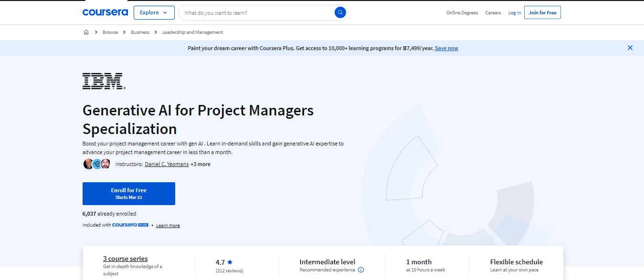
Task: Click the Recommended experience info icon
Action: coord(361,270)
